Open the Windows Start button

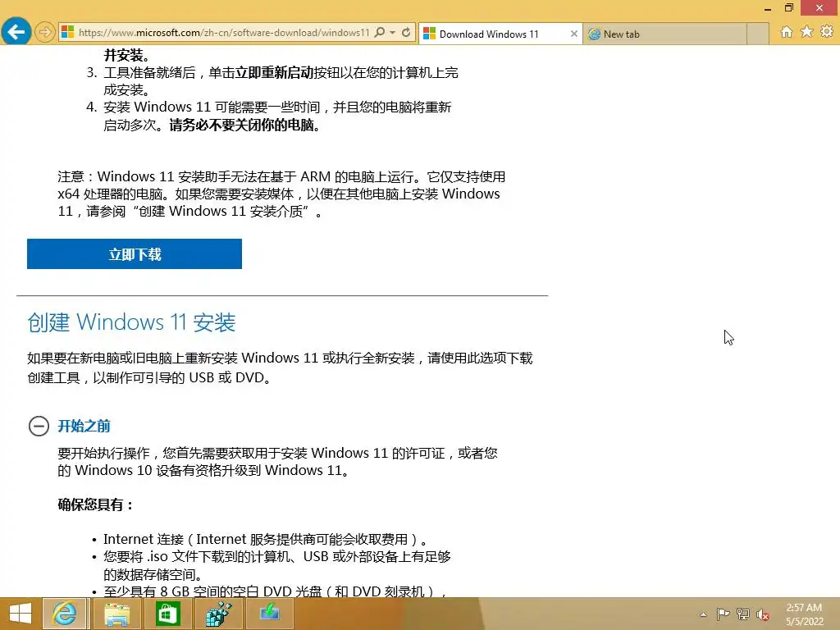click(21, 614)
